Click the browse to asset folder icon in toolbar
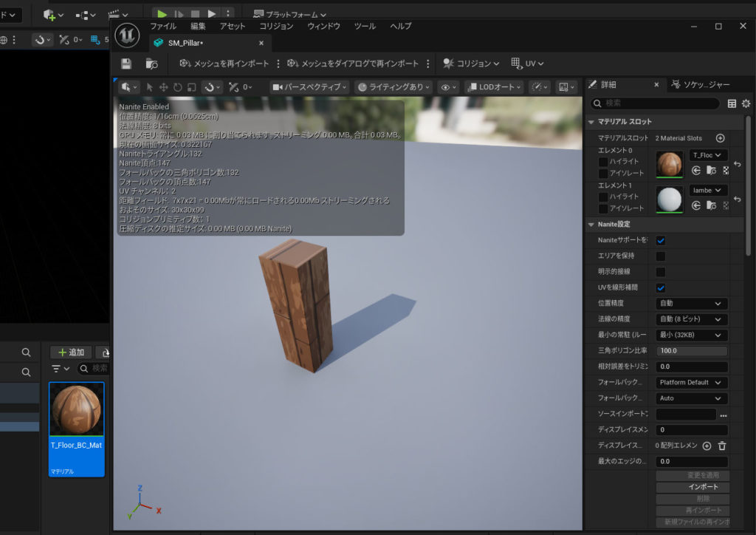The height and width of the screenshot is (535, 756). click(x=151, y=64)
